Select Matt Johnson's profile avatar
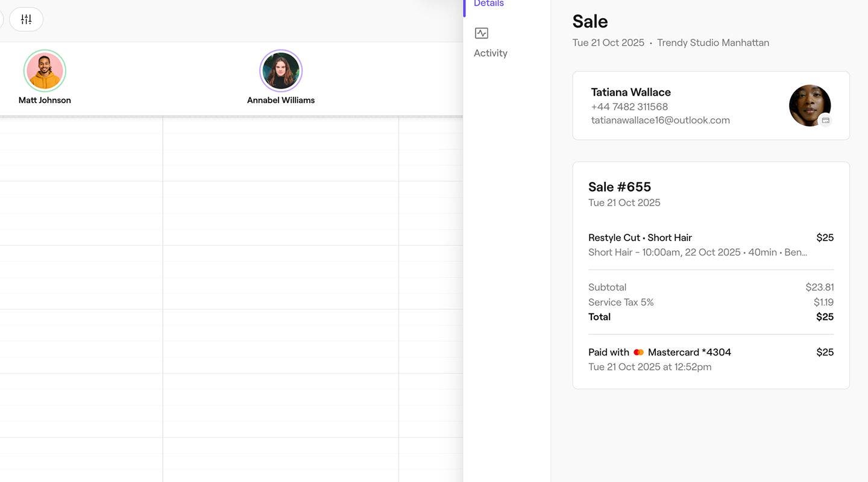Image resolution: width=868 pixels, height=482 pixels. [45, 71]
